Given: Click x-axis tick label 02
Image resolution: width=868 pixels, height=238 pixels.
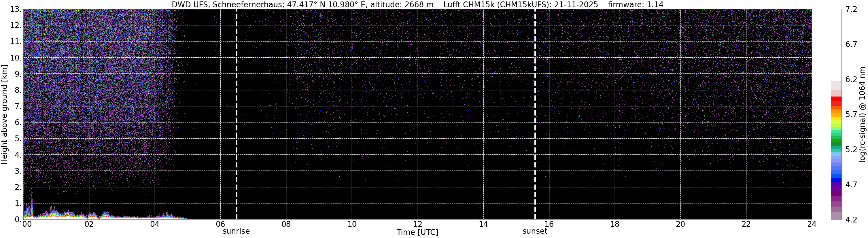Looking at the screenshot, I should tap(89, 224).
